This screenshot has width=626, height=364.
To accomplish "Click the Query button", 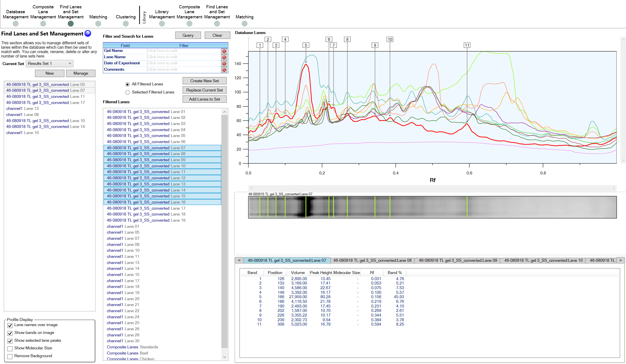I will point(188,35).
